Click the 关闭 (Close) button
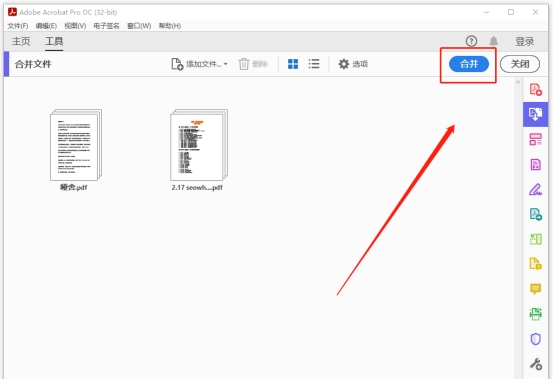Screen dimensions: 554x379 (520, 64)
